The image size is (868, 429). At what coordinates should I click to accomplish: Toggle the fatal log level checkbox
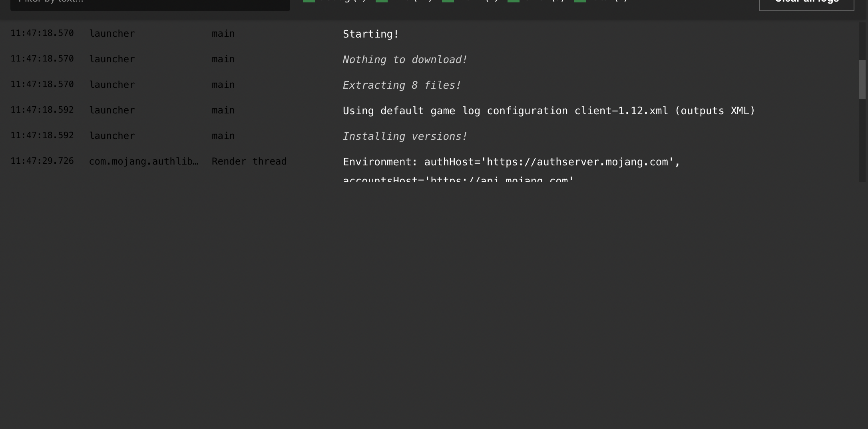[x=580, y=1]
